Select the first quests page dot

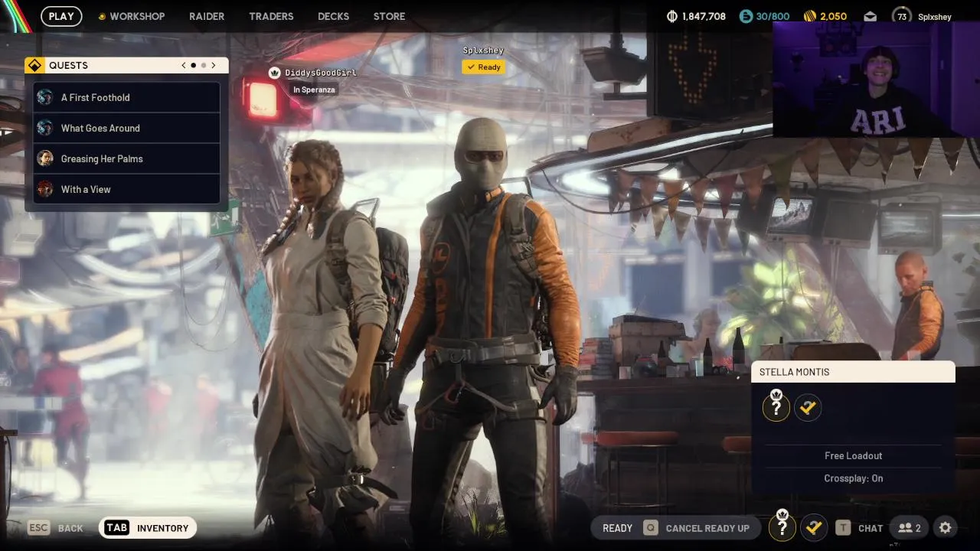[x=193, y=65]
